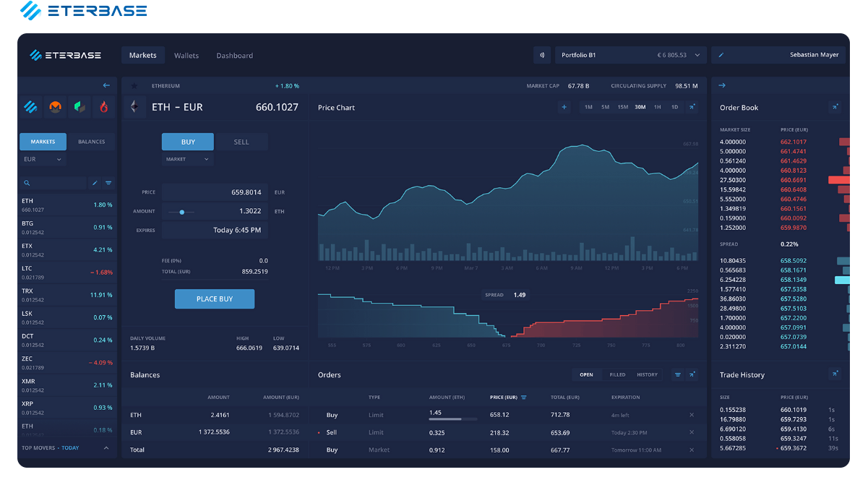This screenshot has width=868, height=480.
Task: Pop out the Price Chart panel
Action: coord(692,107)
